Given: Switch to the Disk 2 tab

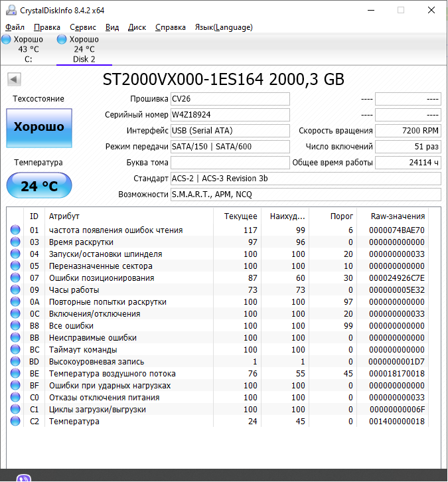Looking at the screenshot, I should pos(84,50).
